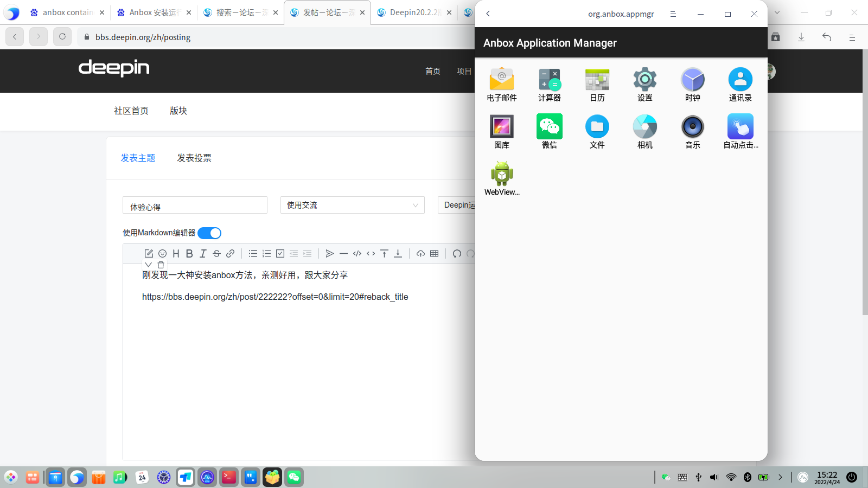
Task: Click the browser back navigation button
Action: (15, 37)
